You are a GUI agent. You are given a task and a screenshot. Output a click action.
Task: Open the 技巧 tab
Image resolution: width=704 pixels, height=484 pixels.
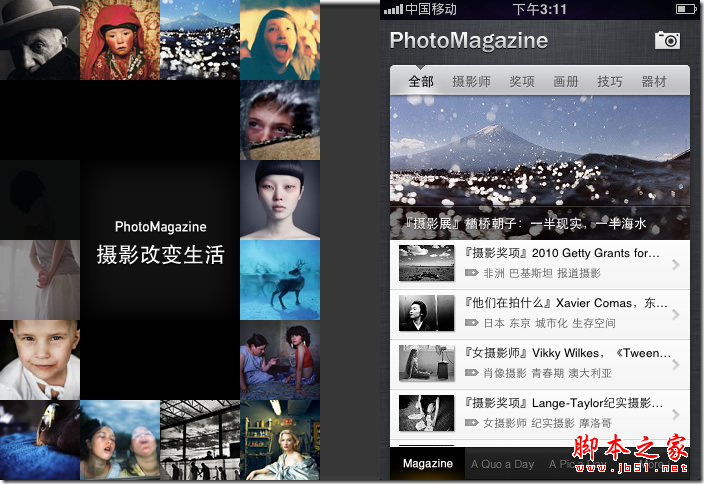(610, 82)
